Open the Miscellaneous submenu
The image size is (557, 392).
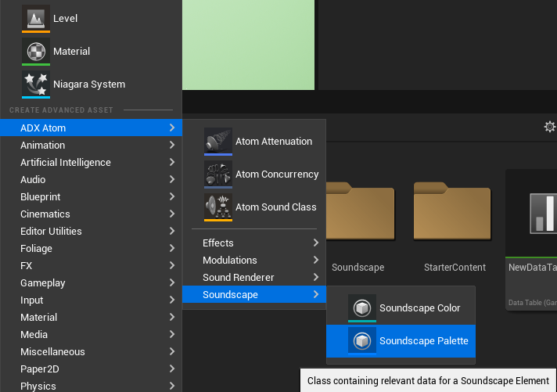point(91,352)
